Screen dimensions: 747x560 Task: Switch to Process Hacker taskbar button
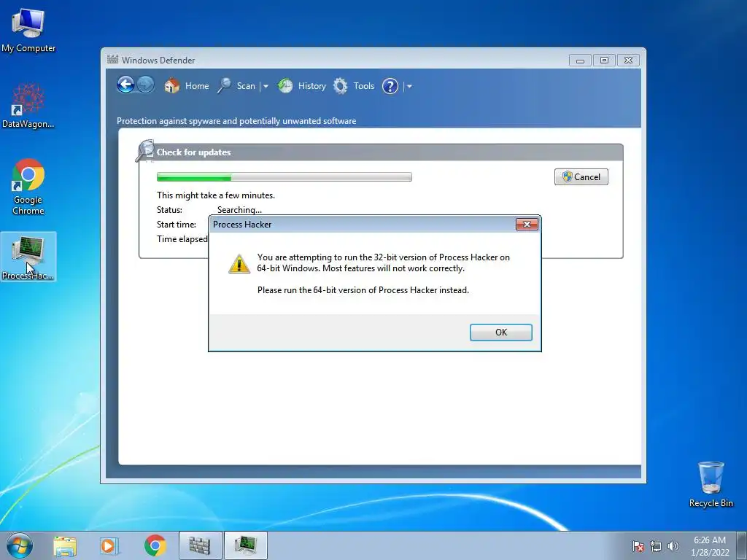(x=245, y=545)
